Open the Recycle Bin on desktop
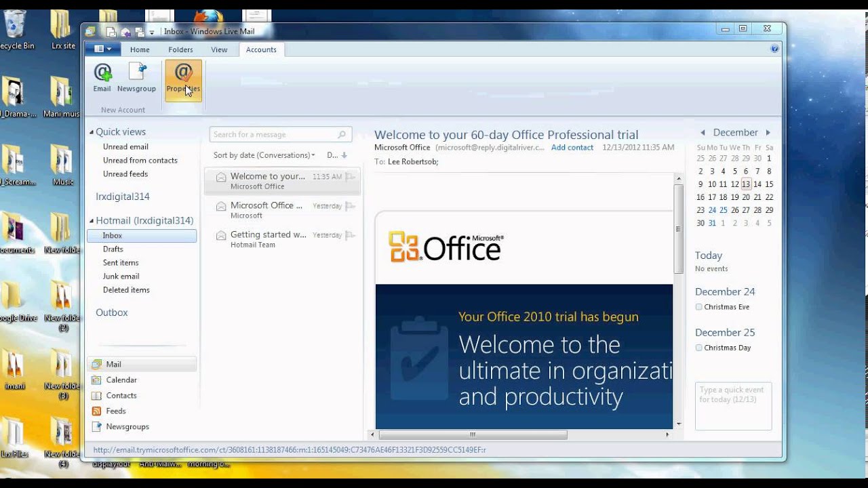The width and height of the screenshot is (868, 488). pos(15,30)
